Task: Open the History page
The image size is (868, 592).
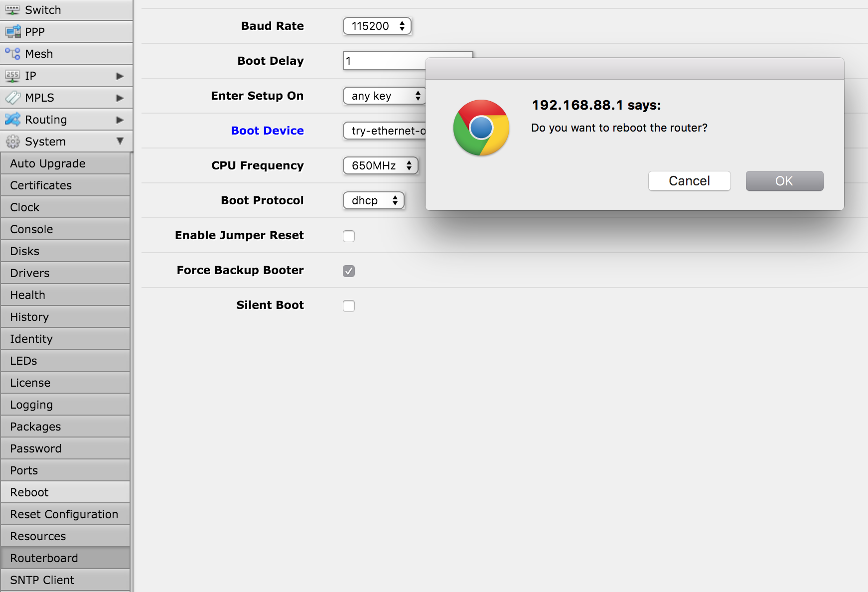Action: (65, 317)
